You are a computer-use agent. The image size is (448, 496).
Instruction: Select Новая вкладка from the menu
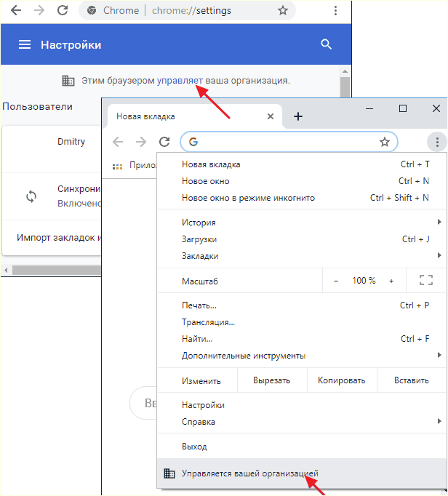tap(301, 164)
